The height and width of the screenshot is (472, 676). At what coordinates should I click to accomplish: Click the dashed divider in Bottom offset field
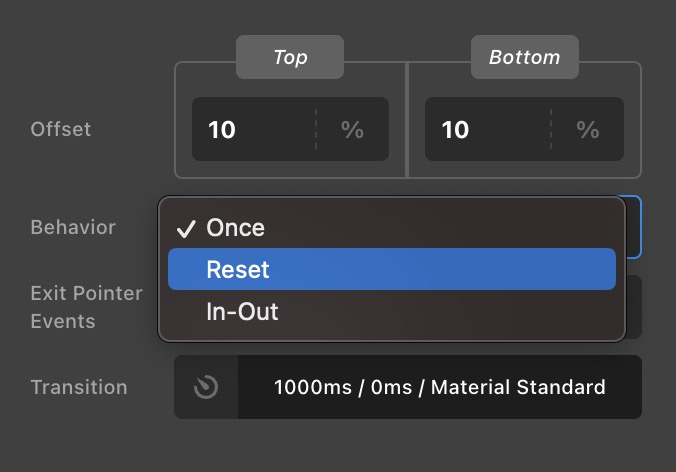pos(550,130)
